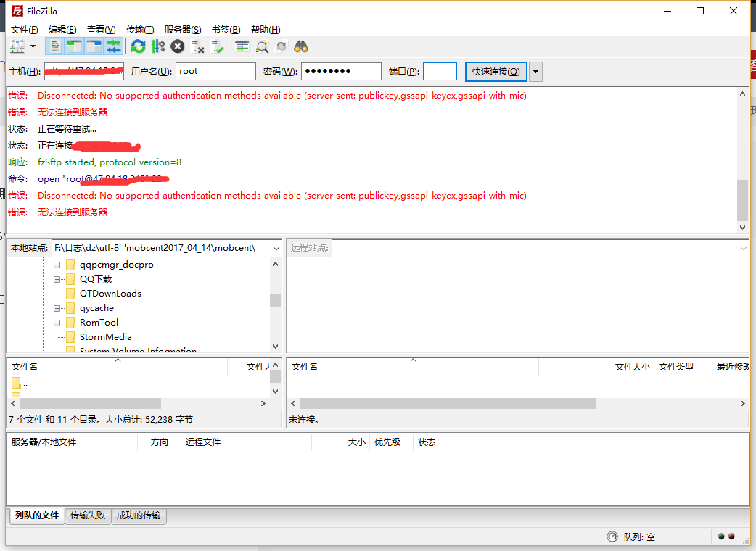Focus the 主机 host input field

coord(84,71)
